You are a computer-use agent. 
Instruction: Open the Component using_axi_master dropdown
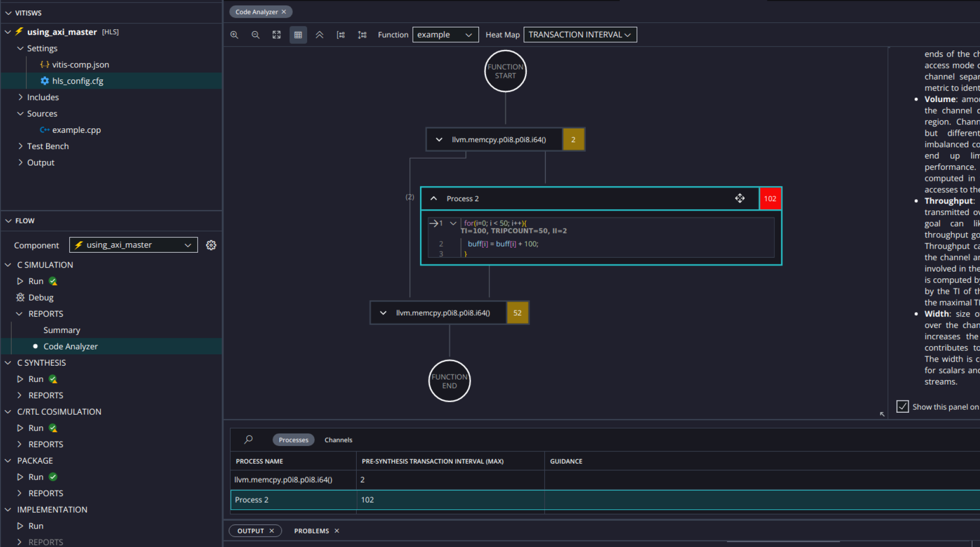pos(133,245)
